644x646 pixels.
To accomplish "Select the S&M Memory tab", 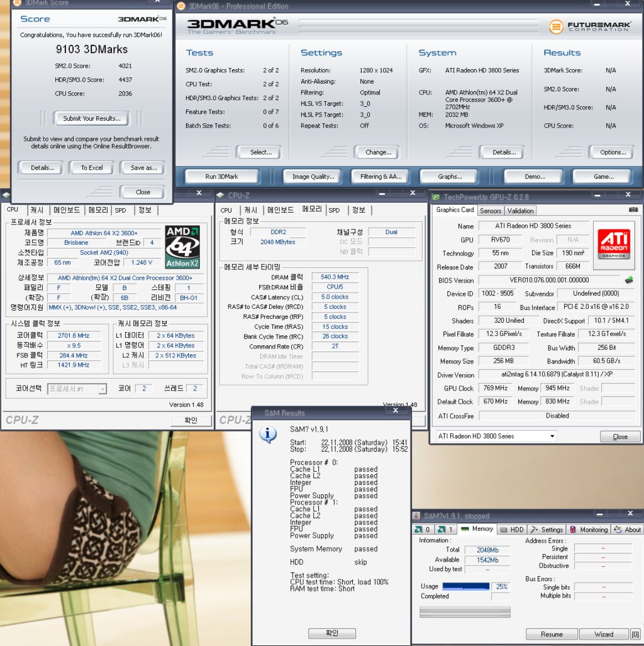I will (x=477, y=529).
